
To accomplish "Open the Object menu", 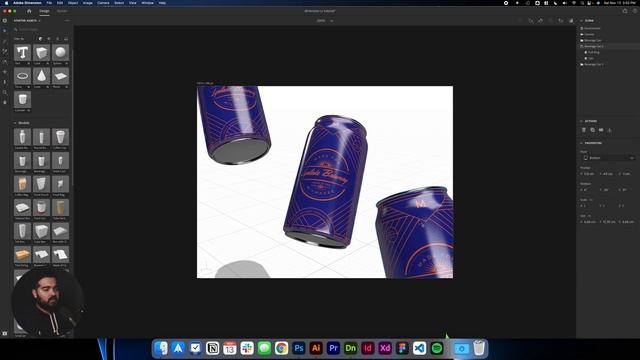I will pos(73,3).
